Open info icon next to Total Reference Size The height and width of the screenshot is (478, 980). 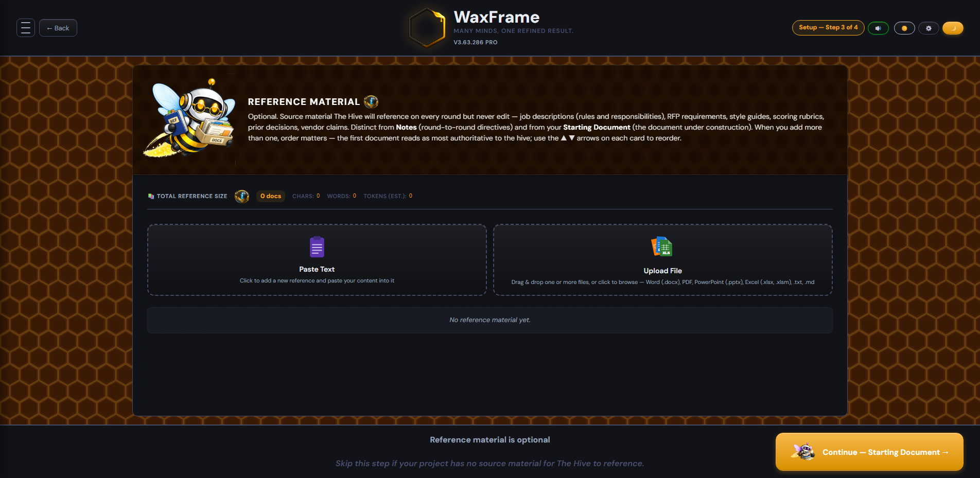[x=242, y=196]
